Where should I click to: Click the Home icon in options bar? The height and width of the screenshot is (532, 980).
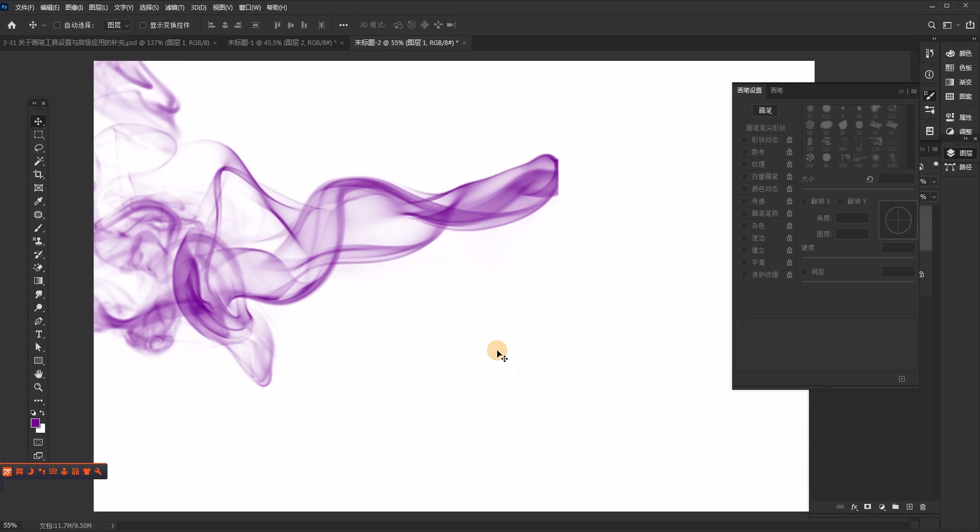pyautogui.click(x=12, y=25)
